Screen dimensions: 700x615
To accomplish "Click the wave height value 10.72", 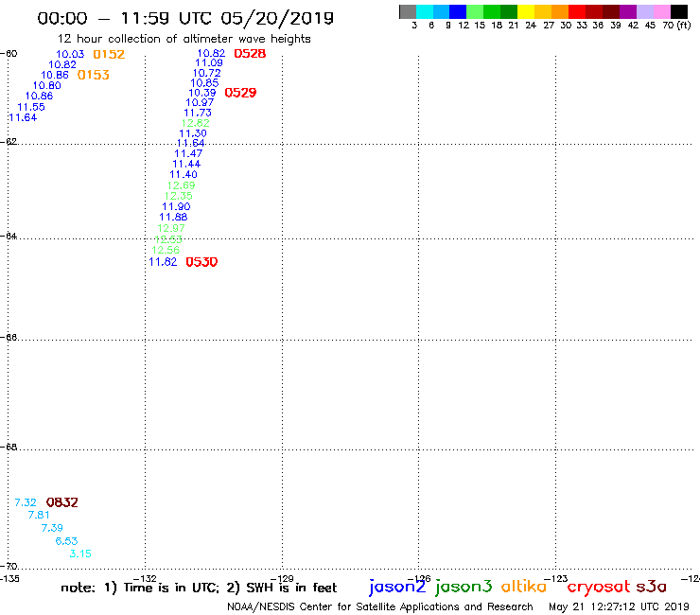I will click(207, 73).
